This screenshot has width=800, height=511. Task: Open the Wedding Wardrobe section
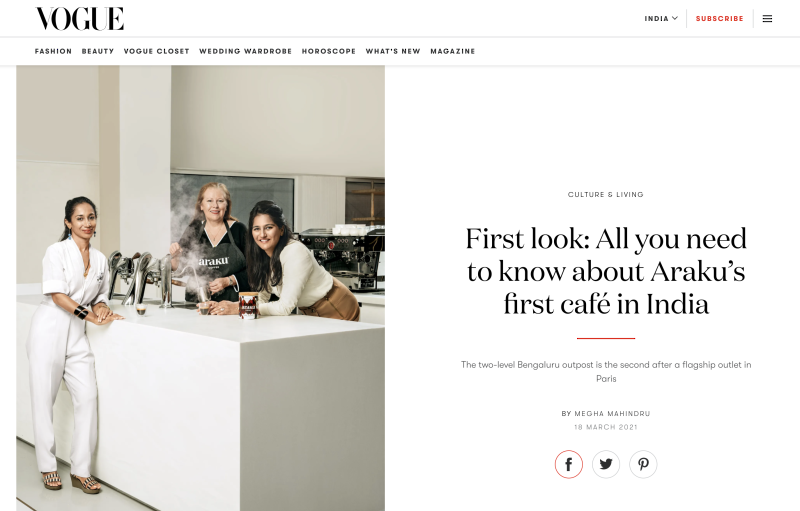(x=245, y=51)
